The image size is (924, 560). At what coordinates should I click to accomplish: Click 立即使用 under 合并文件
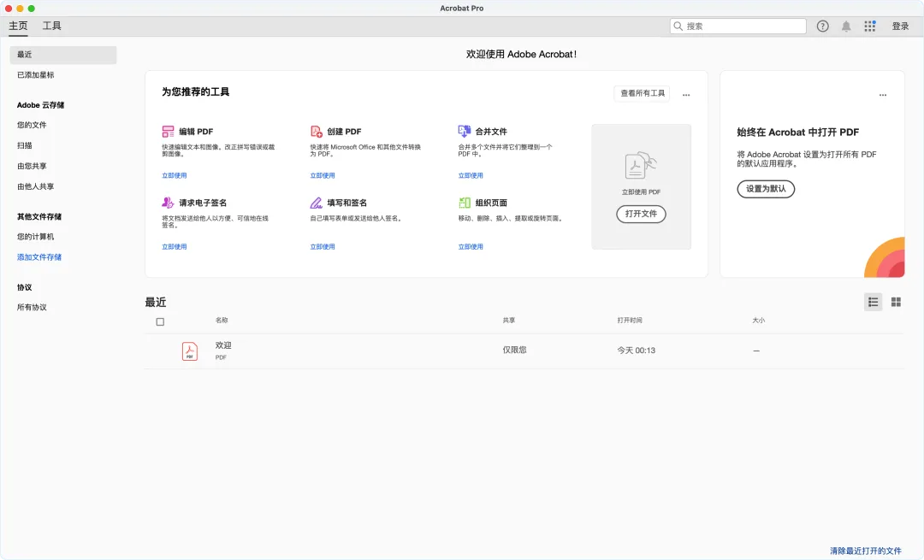point(471,175)
